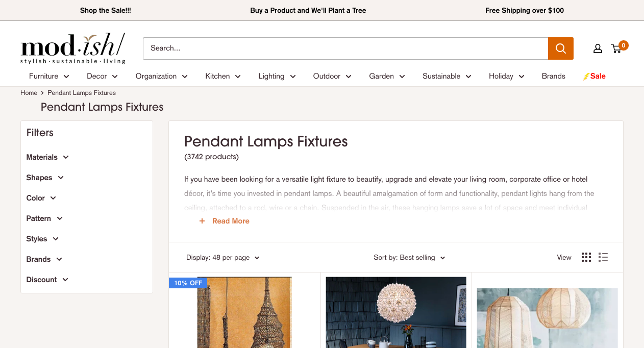Switch to grid view layout
Screen dimensions: 644x348
coord(586,257)
